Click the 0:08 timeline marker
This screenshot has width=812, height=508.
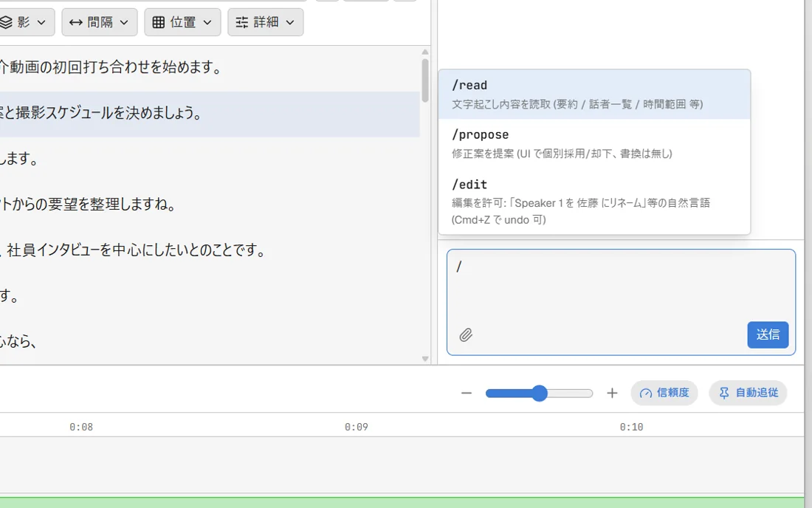point(81,428)
